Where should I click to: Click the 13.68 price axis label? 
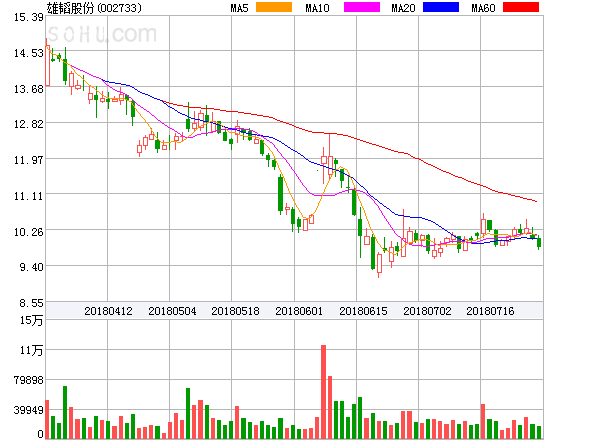[29, 89]
